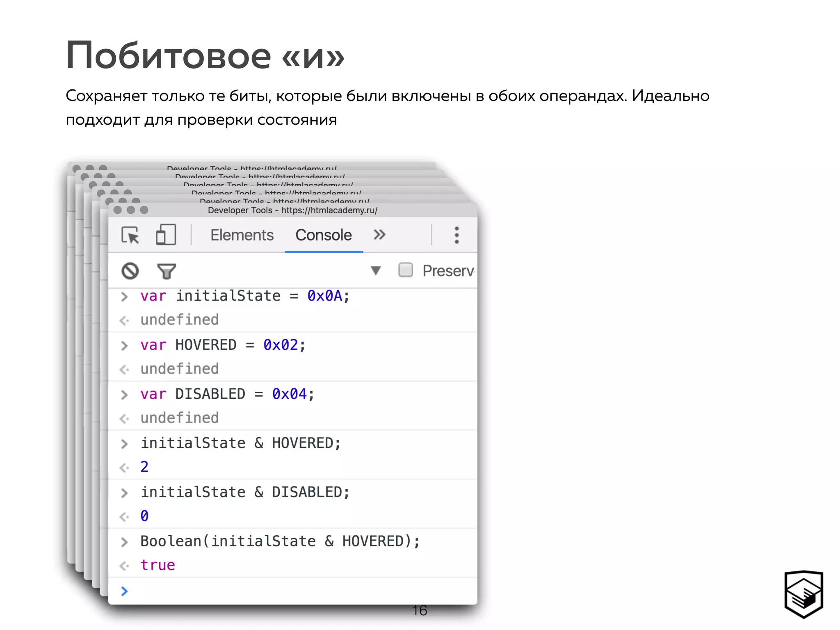
Task: Switch to the Elements tab
Action: (242, 235)
